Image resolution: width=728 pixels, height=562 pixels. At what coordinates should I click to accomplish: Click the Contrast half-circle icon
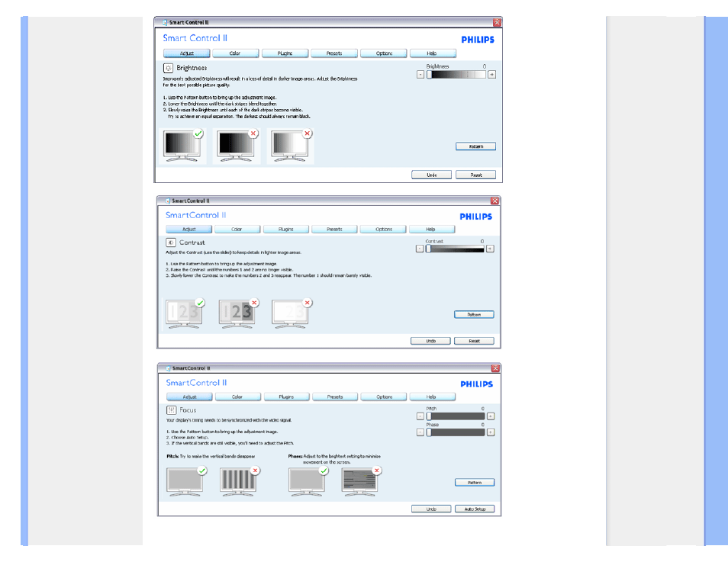tap(171, 242)
